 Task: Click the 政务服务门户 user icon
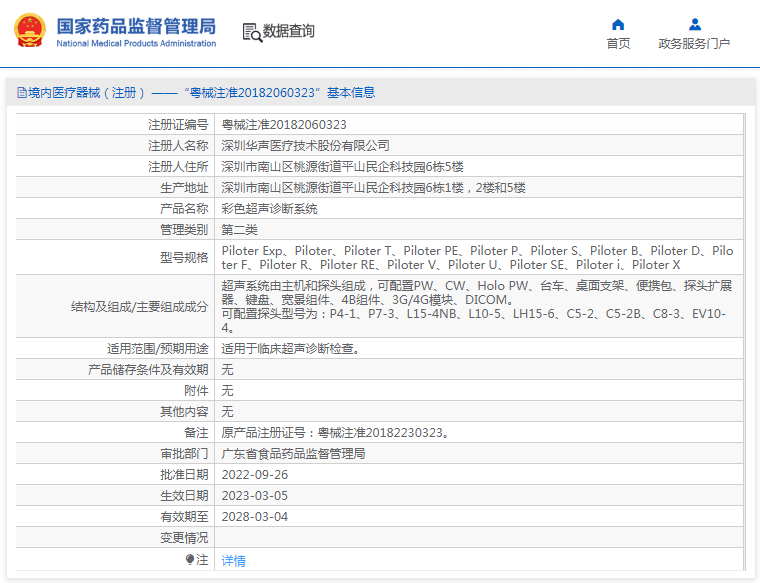pos(695,24)
